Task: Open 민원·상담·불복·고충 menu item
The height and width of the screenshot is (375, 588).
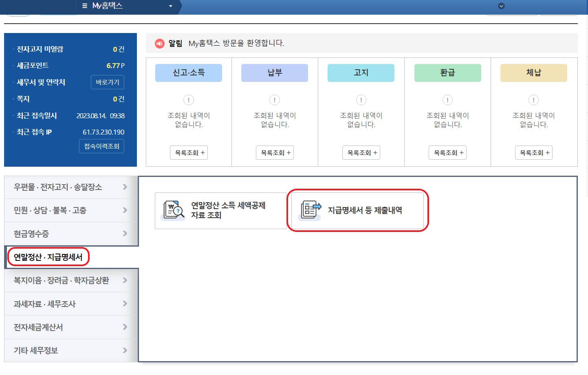Action: tap(71, 210)
